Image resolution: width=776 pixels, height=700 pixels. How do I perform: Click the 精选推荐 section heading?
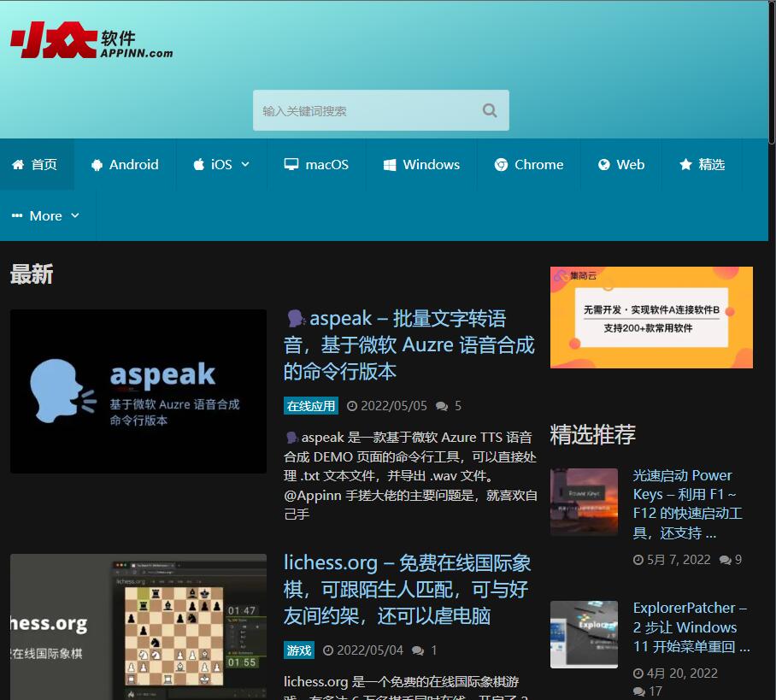click(592, 434)
